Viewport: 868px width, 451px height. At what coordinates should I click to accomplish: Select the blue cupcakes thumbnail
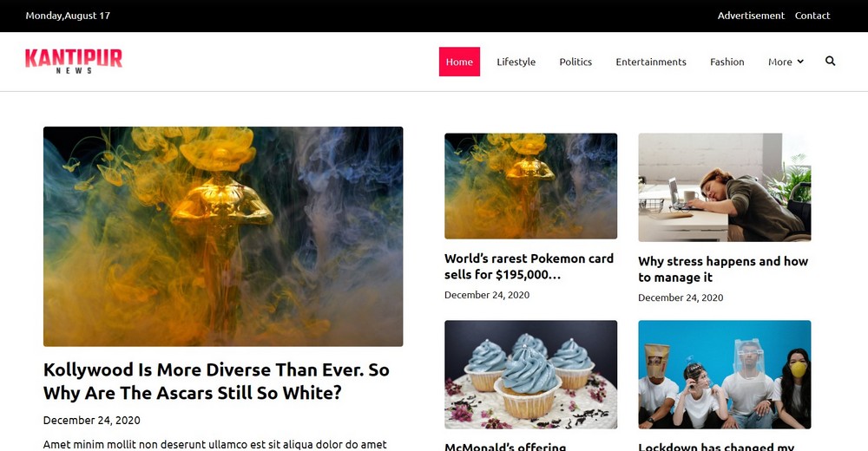[530, 374]
